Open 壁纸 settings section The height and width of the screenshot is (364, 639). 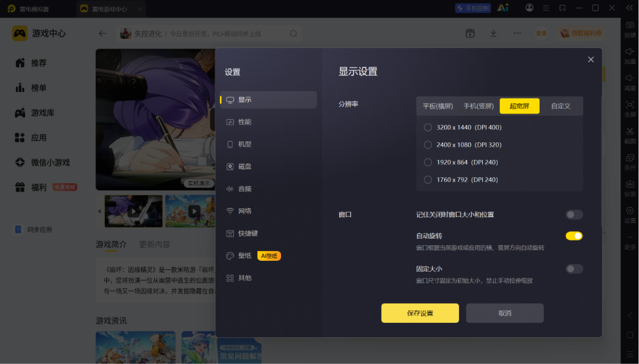point(269,256)
